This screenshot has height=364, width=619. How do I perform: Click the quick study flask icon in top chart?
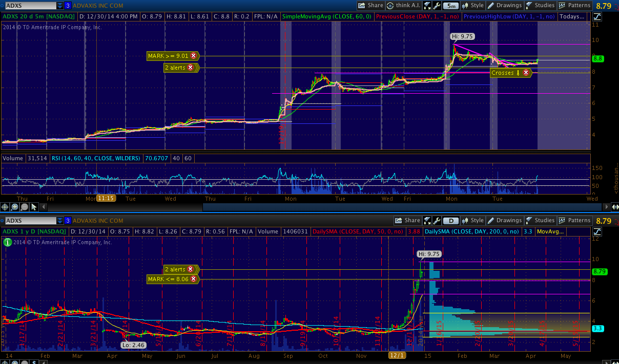[x=427, y=6]
